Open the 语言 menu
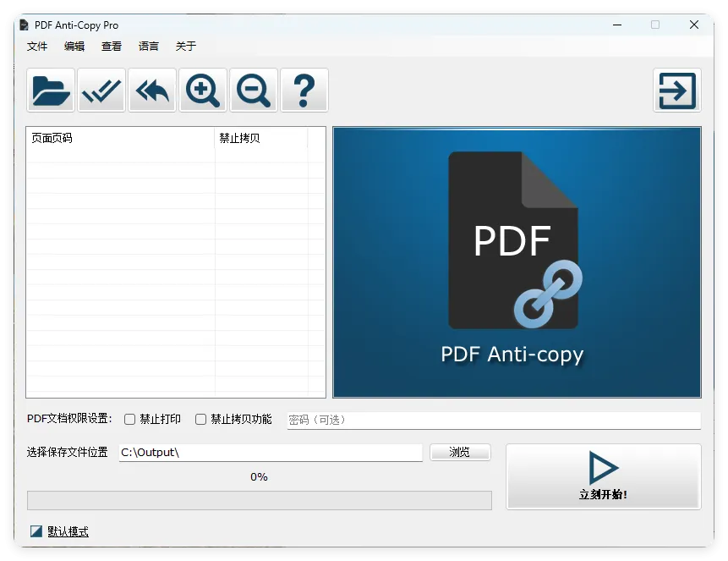Image resolution: width=728 pixels, height=561 pixels. pyautogui.click(x=149, y=47)
